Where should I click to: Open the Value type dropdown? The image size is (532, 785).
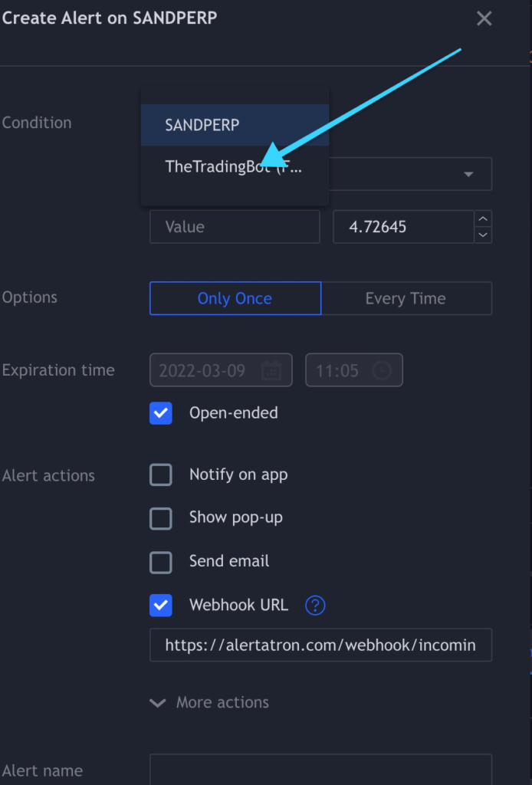tap(235, 227)
